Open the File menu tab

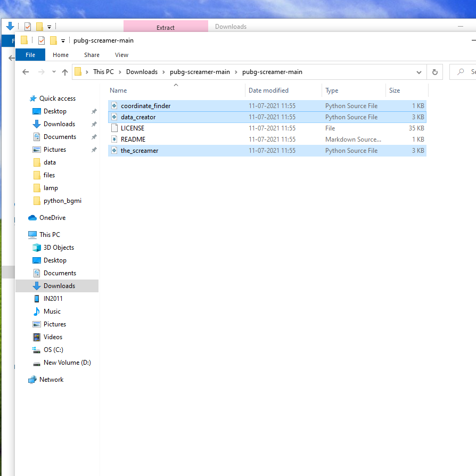tap(30, 55)
